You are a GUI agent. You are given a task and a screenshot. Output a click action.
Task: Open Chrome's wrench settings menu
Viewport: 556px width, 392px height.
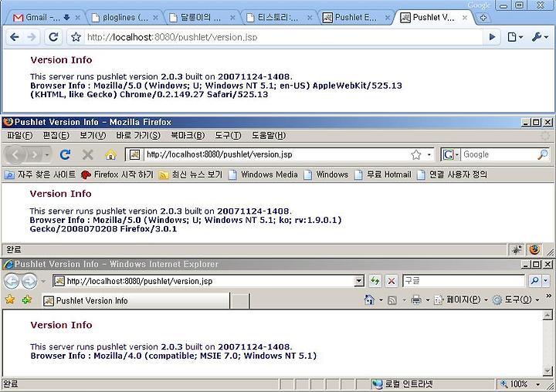pyautogui.click(x=540, y=37)
